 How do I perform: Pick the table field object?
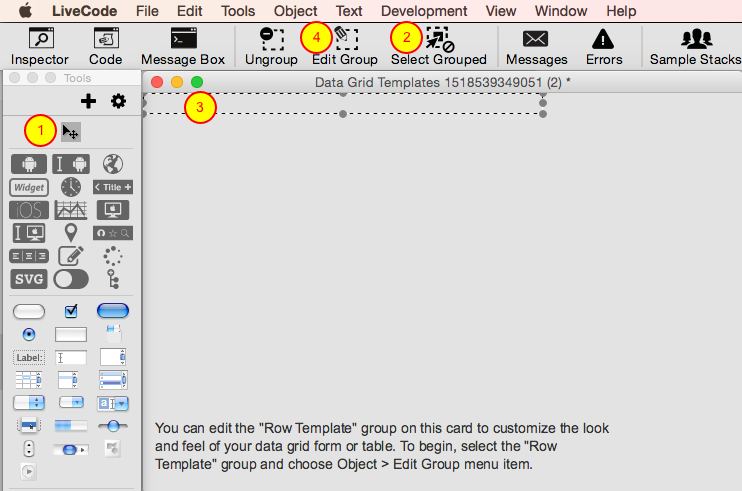[x=28, y=380]
